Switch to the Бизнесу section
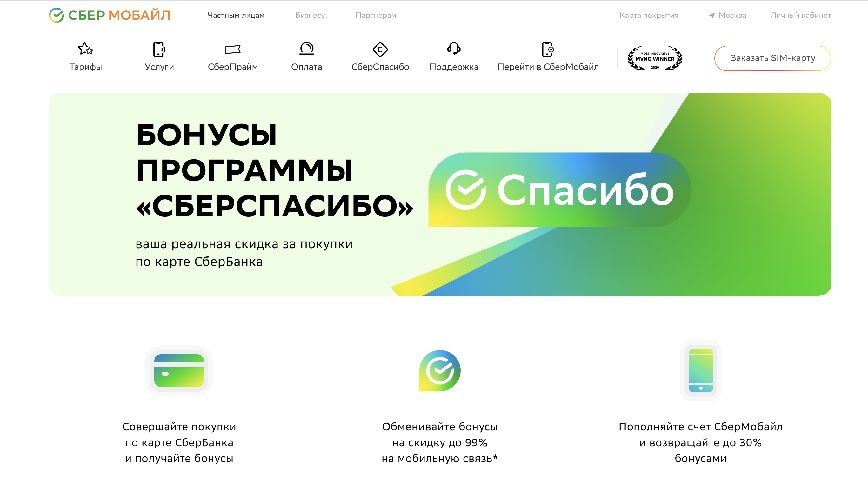 (x=310, y=15)
